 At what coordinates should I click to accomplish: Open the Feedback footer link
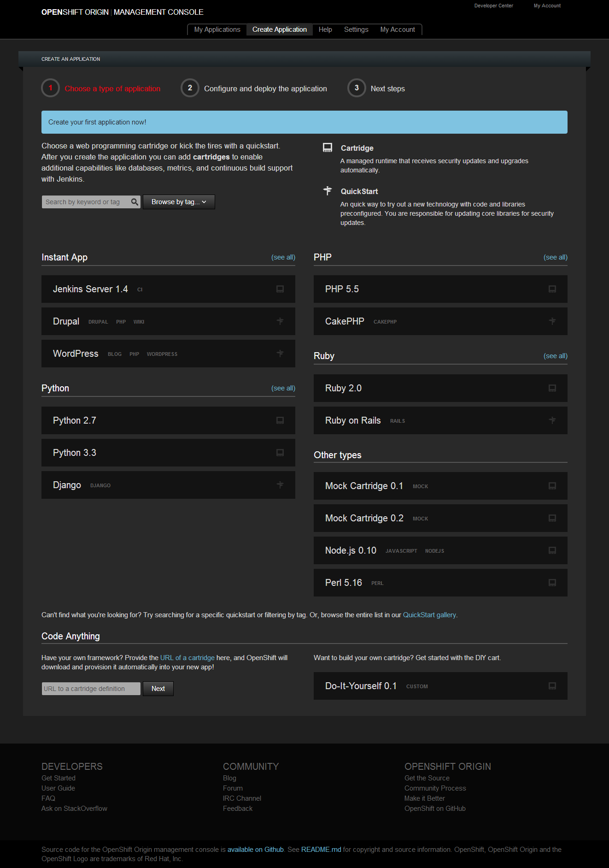pos(238,809)
